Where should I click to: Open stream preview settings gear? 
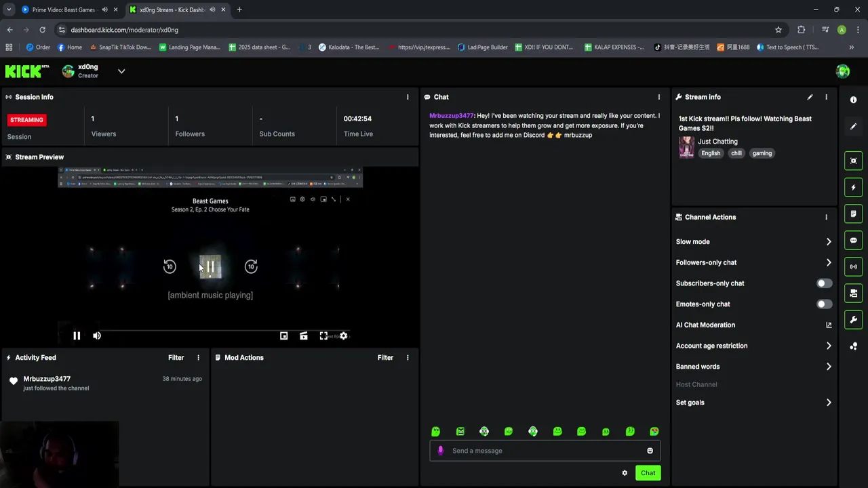pyautogui.click(x=343, y=335)
